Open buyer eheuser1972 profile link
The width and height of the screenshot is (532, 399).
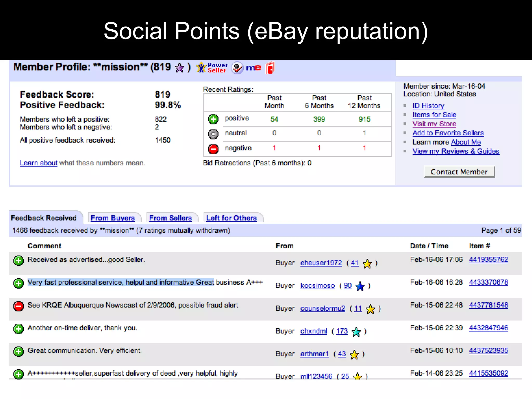click(321, 263)
